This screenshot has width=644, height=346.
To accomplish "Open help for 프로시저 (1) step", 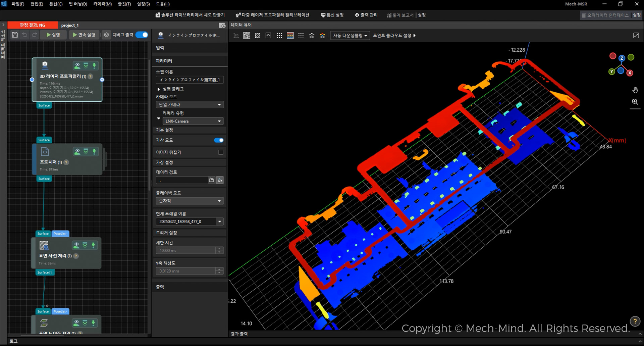I will (x=66, y=162).
